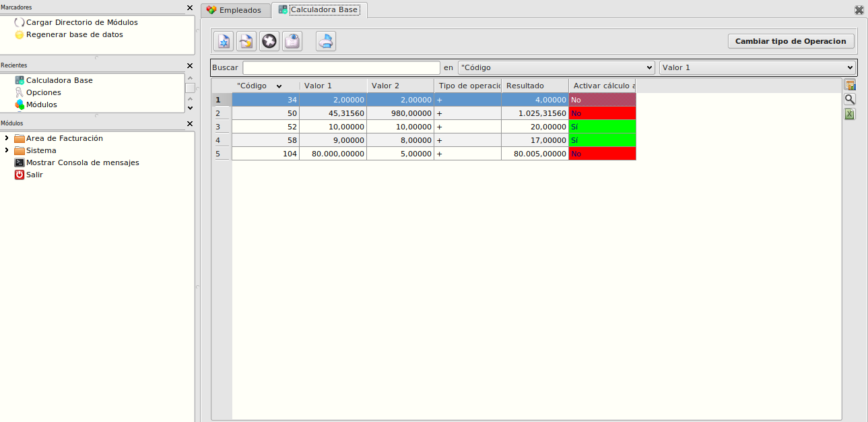
Task: Close the Marcadores panel
Action: click(x=190, y=7)
